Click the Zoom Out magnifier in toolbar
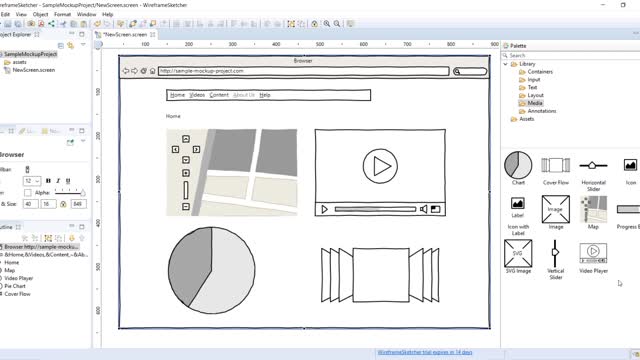Viewport: 640px width, 360px height. (337, 24)
